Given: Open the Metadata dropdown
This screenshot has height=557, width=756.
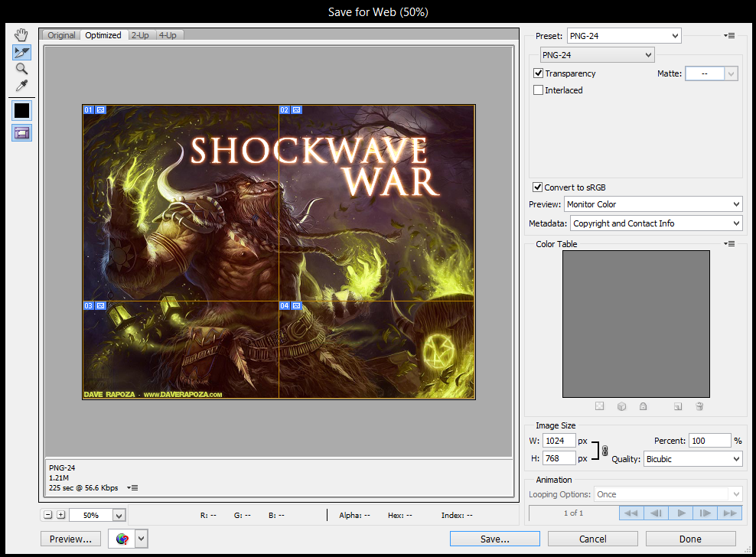Looking at the screenshot, I should [x=657, y=223].
